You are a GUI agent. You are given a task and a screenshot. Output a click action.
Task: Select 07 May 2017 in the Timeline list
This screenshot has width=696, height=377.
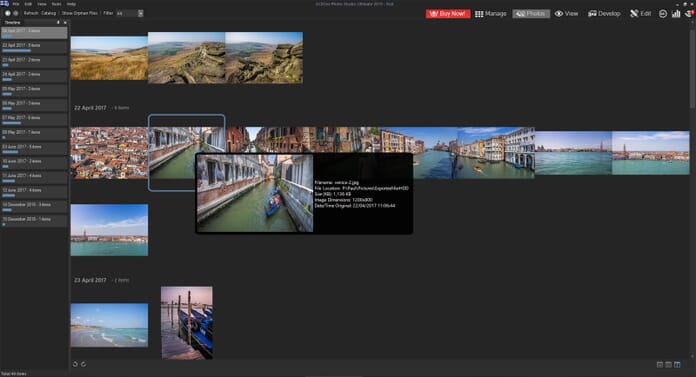[34, 119]
